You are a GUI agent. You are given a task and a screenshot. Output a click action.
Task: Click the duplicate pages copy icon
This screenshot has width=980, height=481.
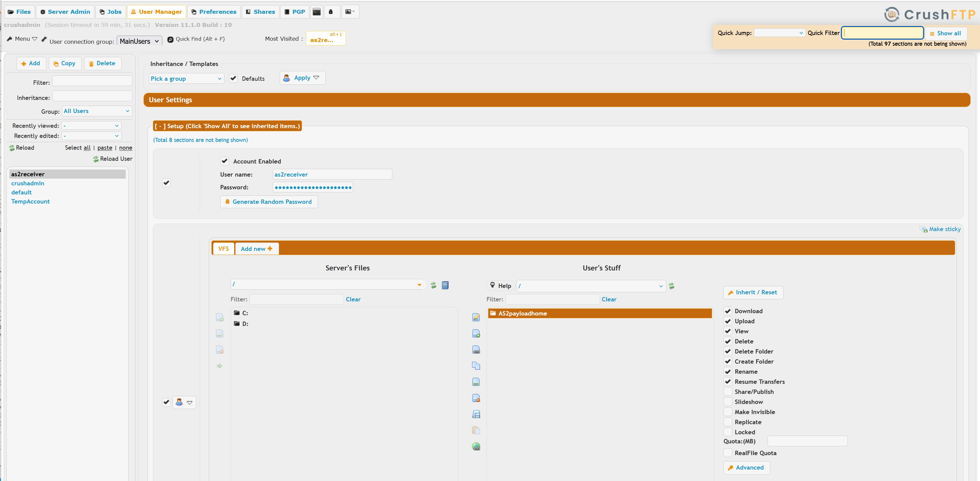point(476,365)
